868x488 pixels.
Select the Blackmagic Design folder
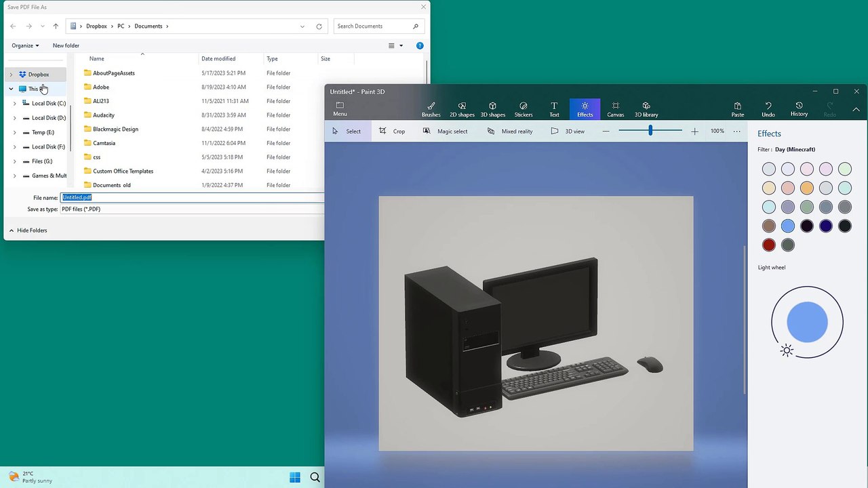tap(115, 129)
